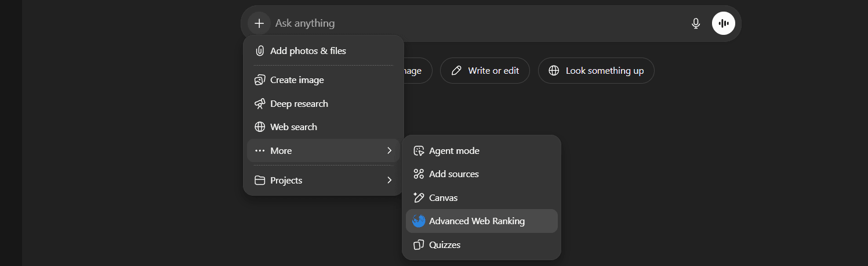Expand the Projects submenu arrow
Viewport: 868px width, 266px height.
point(389,180)
